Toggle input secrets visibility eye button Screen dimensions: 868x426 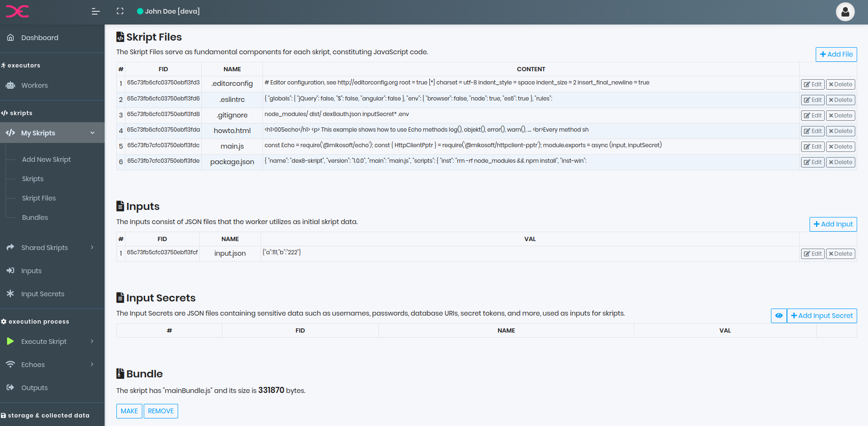tap(778, 316)
